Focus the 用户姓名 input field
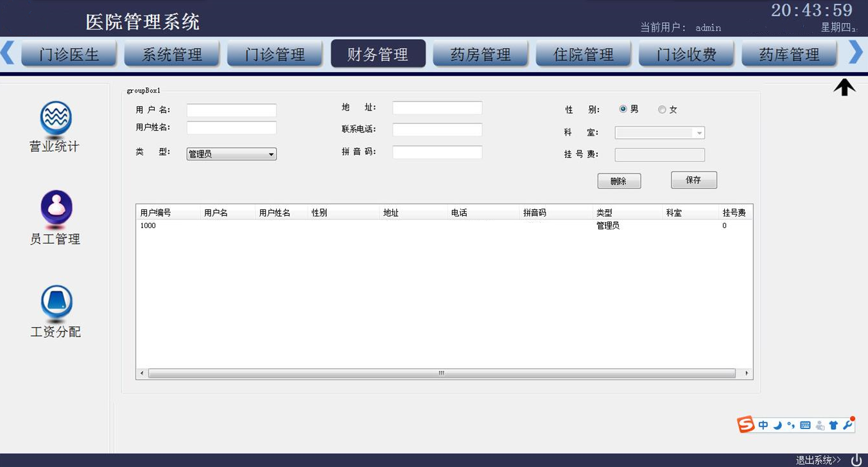This screenshot has height=467, width=868. coord(231,128)
